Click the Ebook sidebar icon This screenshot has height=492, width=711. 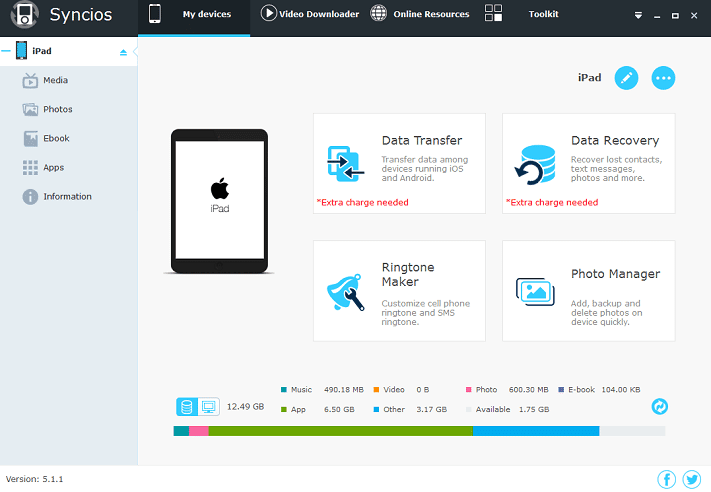pos(30,139)
